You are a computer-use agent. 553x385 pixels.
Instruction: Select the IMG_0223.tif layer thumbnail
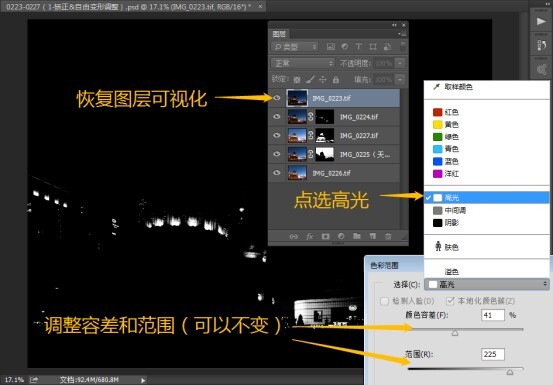297,98
